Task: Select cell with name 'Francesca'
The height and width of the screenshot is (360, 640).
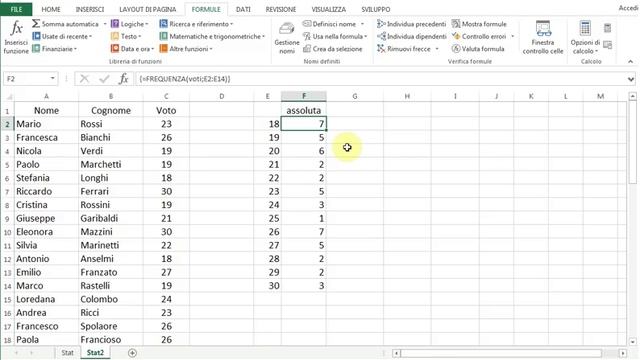Action: coord(47,137)
